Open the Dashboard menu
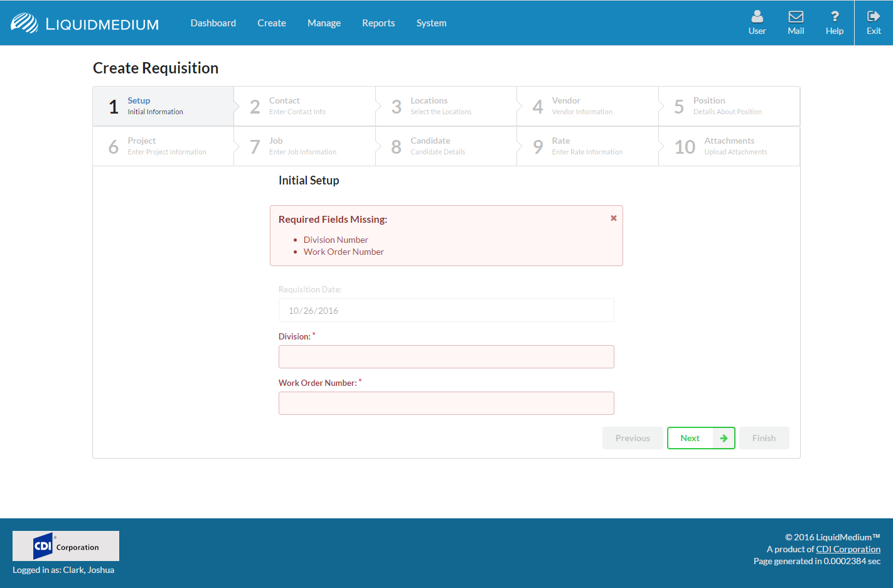This screenshot has height=588, width=893. (213, 23)
